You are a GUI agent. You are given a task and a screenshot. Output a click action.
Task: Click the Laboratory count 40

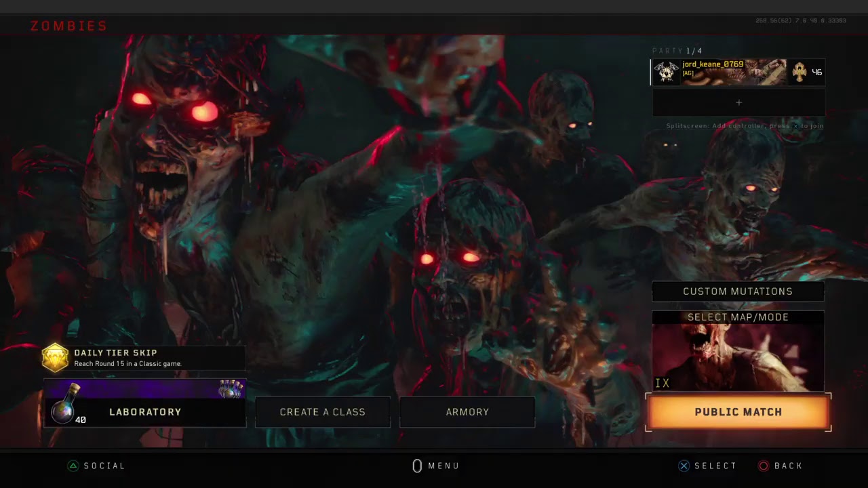pyautogui.click(x=81, y=420)
